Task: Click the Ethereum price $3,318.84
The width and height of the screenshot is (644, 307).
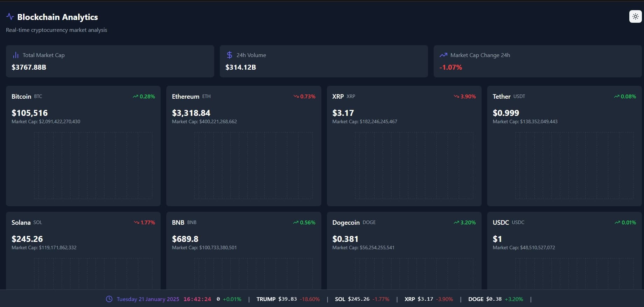Action: pyautogui.click(x=191, y=113)
